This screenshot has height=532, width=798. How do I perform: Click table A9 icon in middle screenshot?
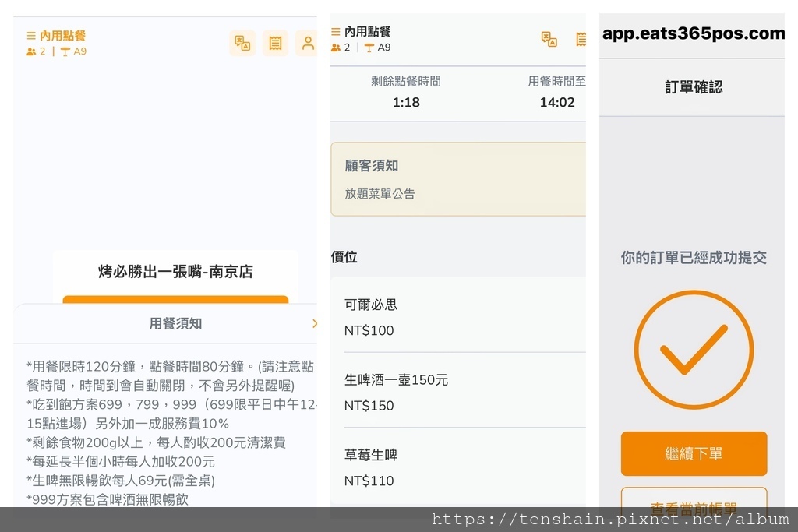[x=369, y=48]
